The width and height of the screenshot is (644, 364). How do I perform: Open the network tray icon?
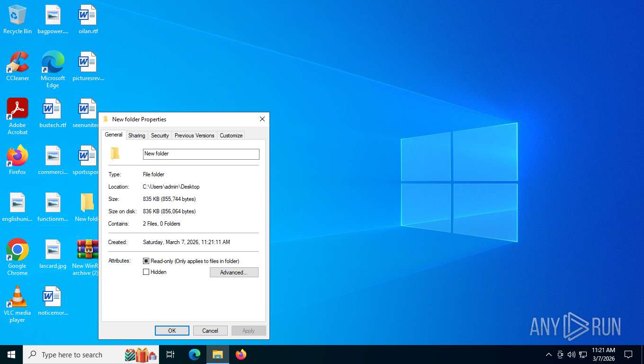coord(583,355)
